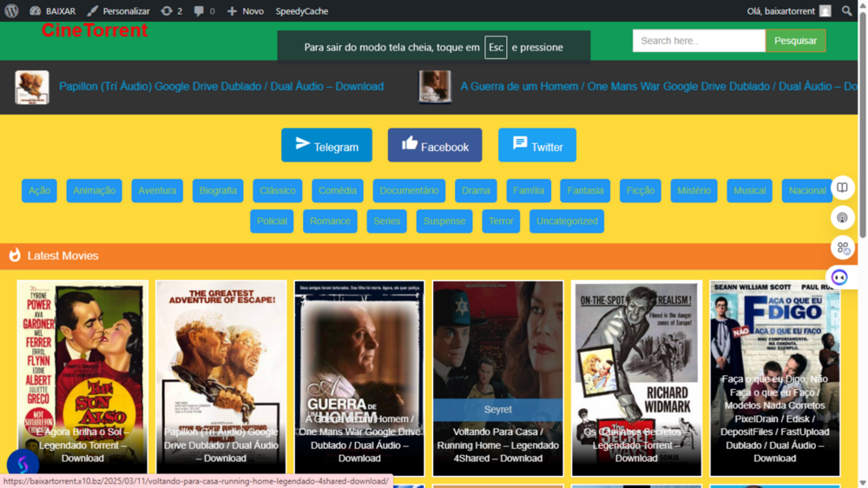Click the Seyret label on Running Home card
868x488 pixels.
click(497, 409)
